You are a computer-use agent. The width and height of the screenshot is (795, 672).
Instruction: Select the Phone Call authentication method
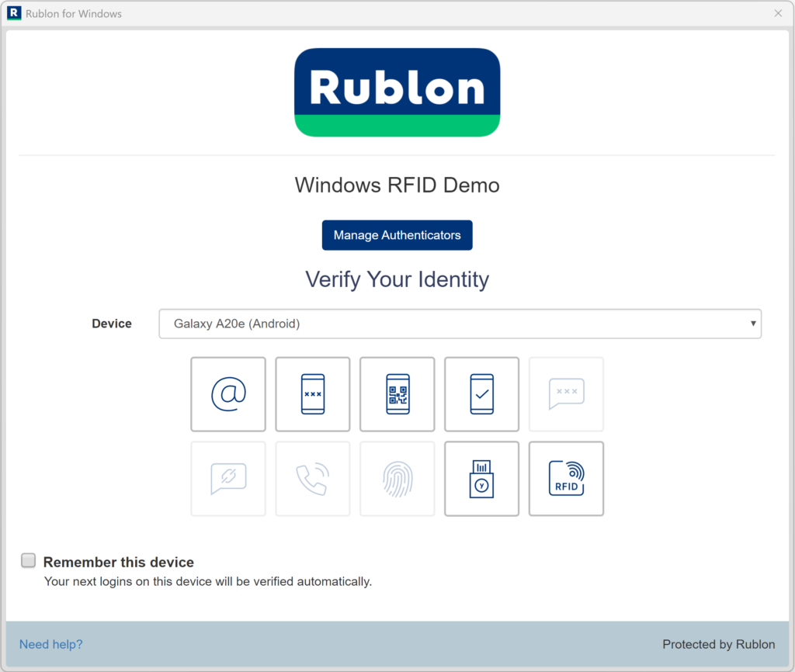[x=313, y=479]
